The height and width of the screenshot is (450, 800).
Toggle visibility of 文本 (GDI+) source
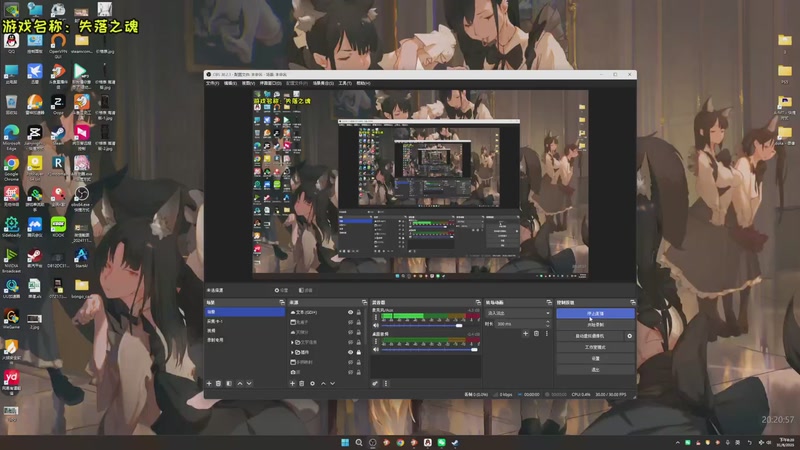coord(351,312)
